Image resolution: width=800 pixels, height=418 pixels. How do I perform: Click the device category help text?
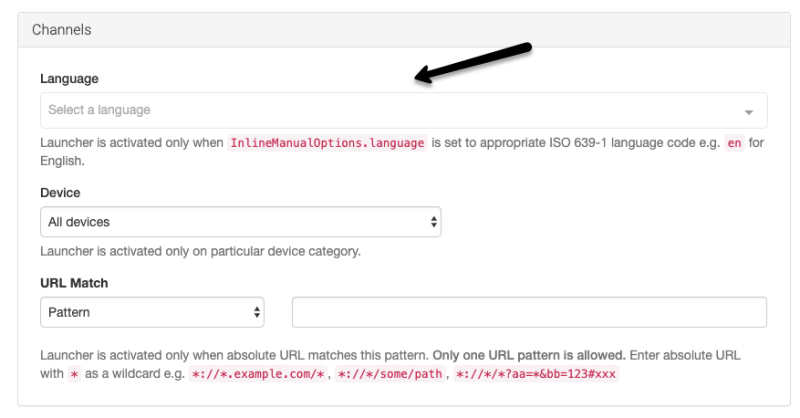pos(201,252)
